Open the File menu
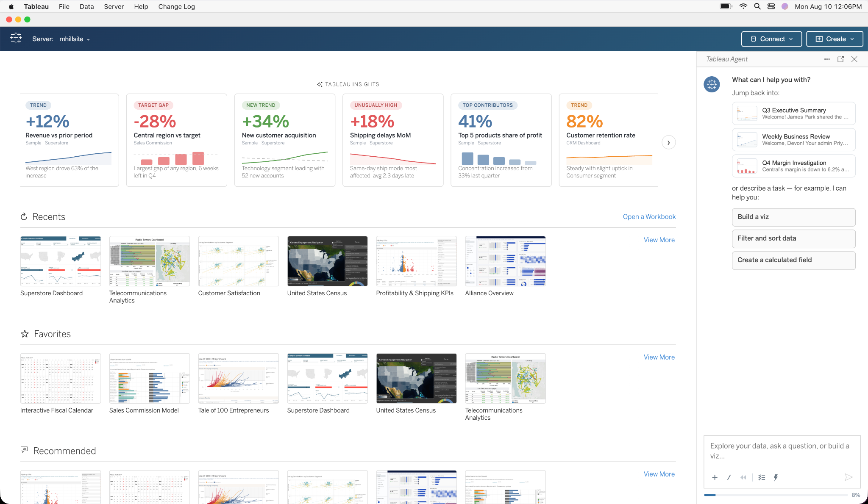868x504 pixels. click(64, 6)
